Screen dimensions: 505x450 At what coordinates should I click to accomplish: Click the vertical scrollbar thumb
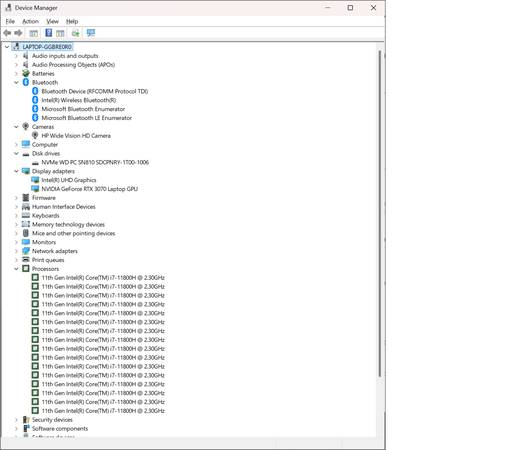point(380,213)
